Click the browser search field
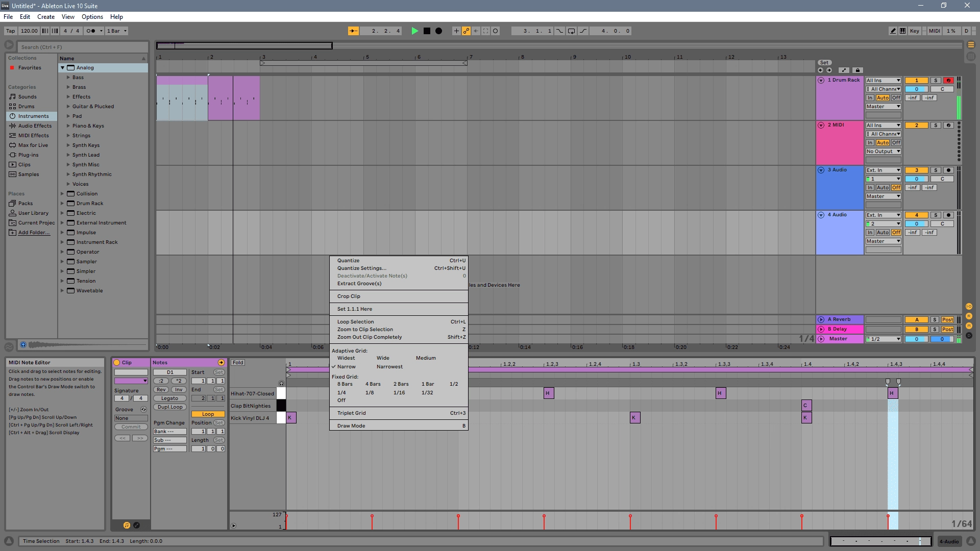The height and width of the screenshot is (551, 980). 83,47
